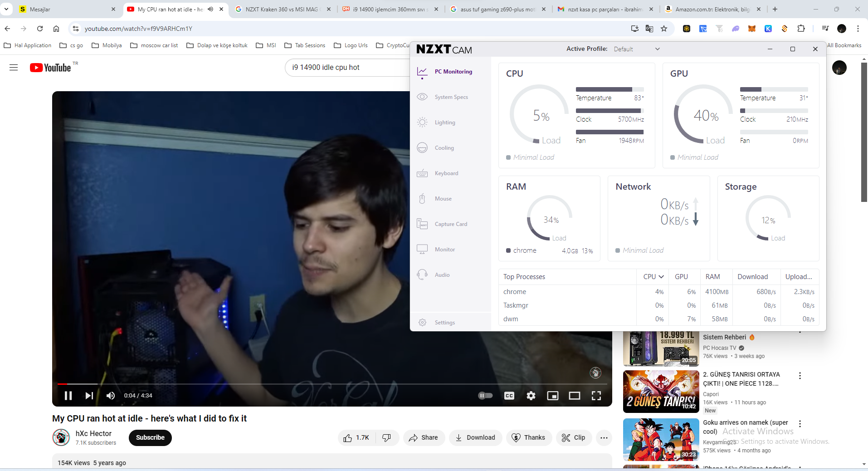Enable miniplayer mode

pyautogui.click(x=553, y=396)
